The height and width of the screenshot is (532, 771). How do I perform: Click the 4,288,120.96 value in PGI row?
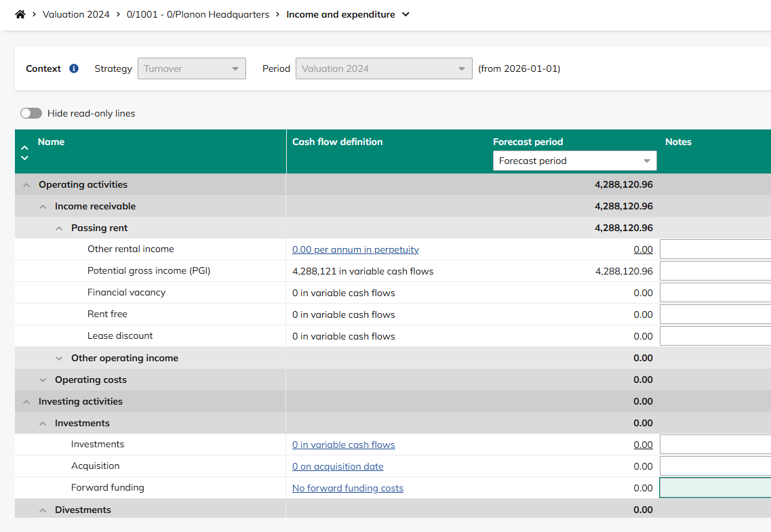coord(624,271)
